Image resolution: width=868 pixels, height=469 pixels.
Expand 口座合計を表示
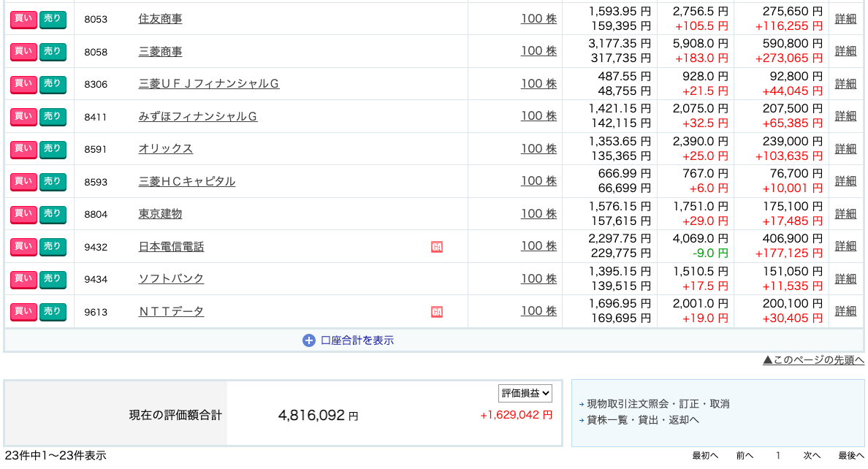(357, 340)
